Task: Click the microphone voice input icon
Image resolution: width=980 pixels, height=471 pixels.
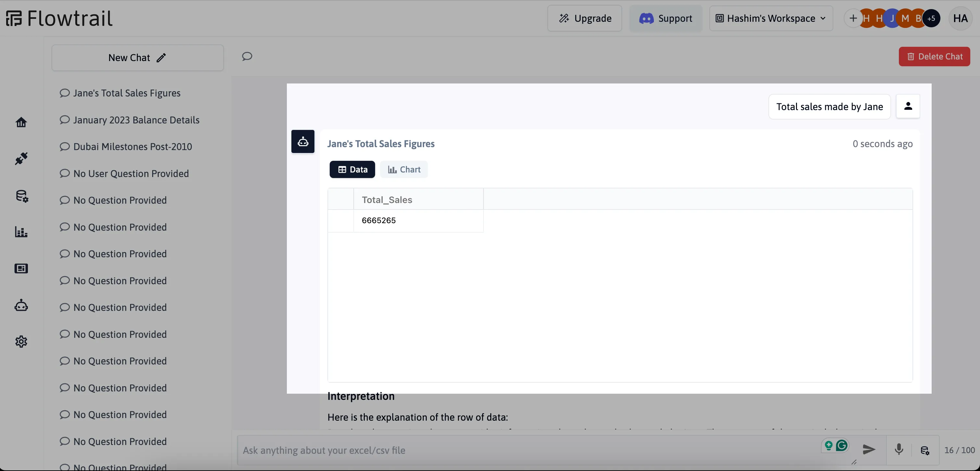Action: pos(899,450)
